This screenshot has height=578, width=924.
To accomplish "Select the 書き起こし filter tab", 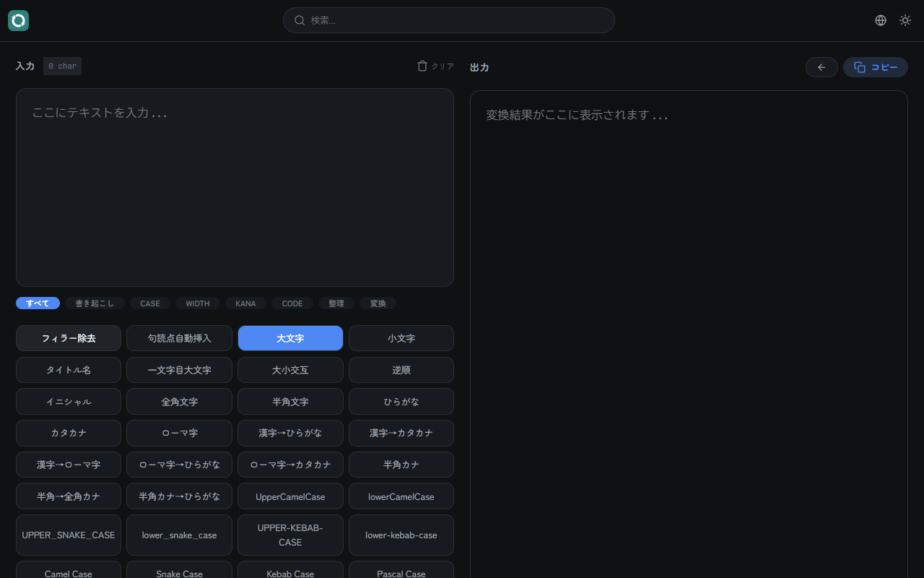I will tap(95, 303).
